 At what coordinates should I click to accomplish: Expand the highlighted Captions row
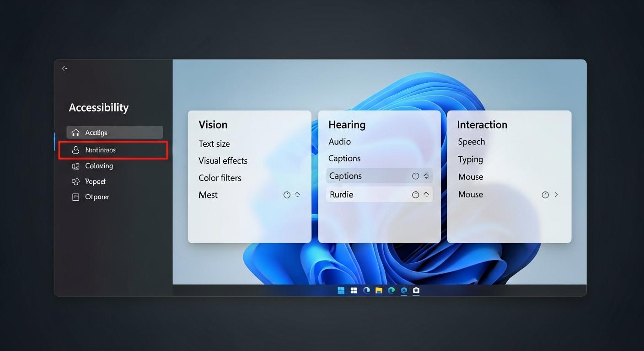pos(426,175)
